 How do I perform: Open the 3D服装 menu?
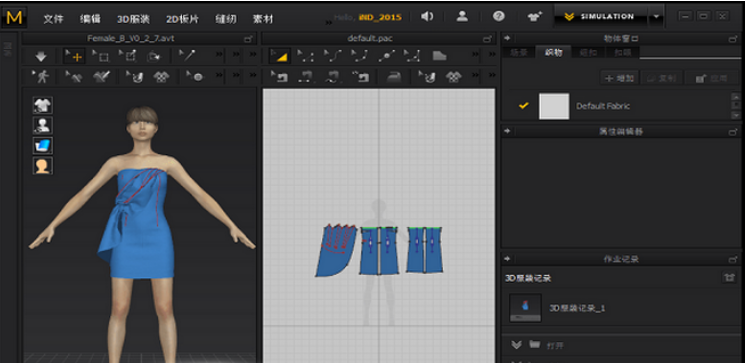(134, 19)
